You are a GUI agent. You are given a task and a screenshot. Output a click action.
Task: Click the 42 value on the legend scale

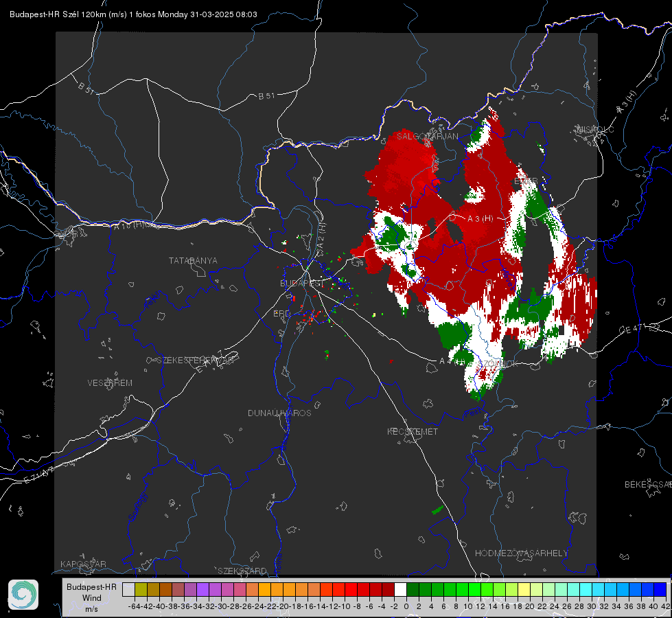tap(666, 606)
